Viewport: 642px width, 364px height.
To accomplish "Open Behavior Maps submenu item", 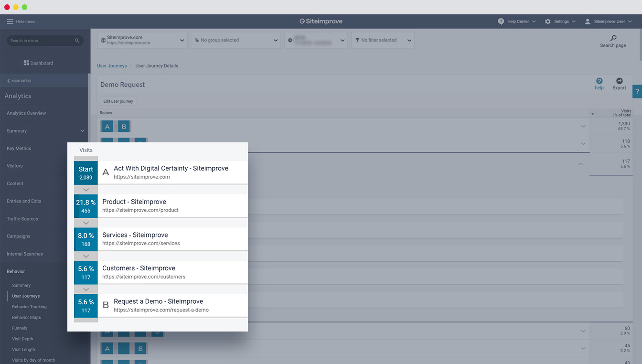I will 26,317.
